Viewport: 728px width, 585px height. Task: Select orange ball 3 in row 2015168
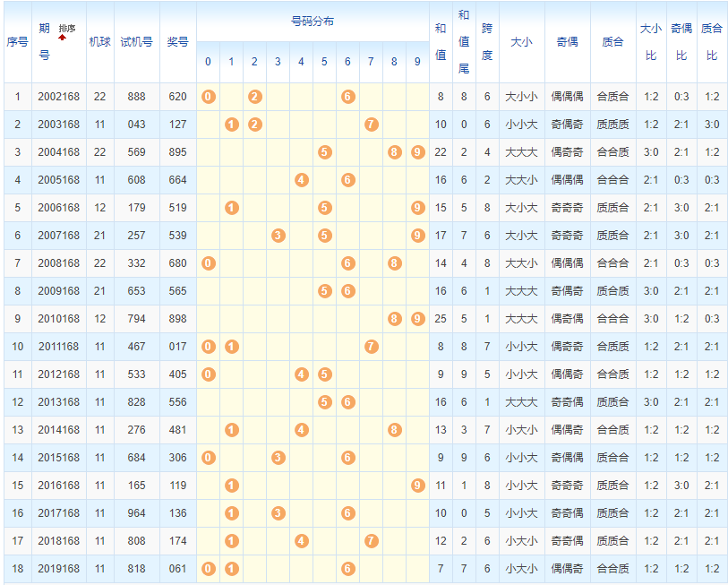pos(278,458)
